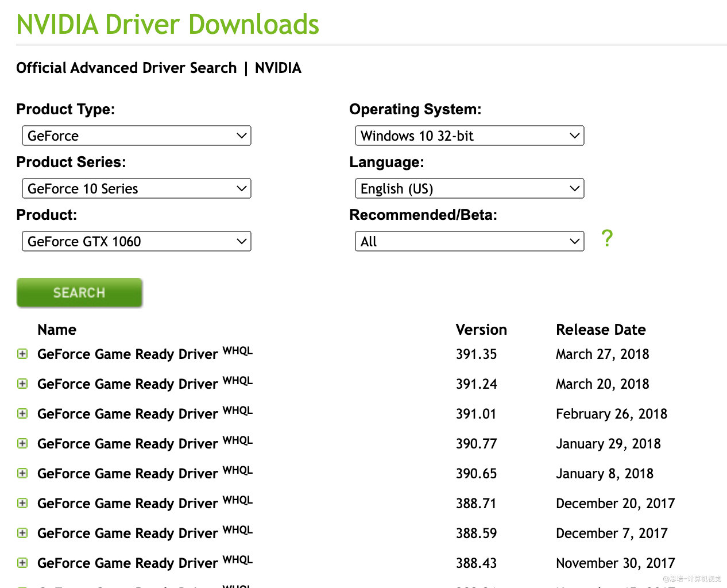
Task: Click version number 391.35
Action: tap(476, 354)
